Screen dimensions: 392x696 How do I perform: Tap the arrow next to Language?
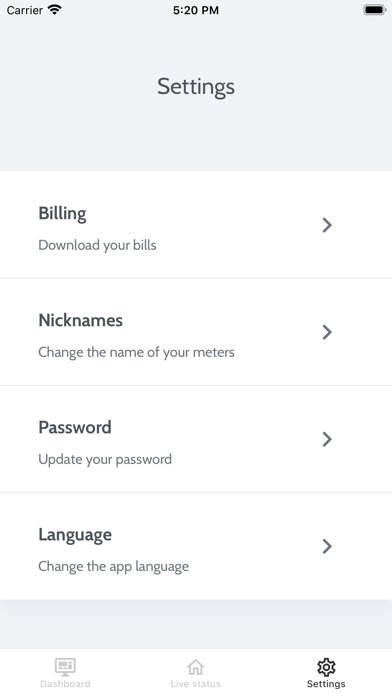327,546
